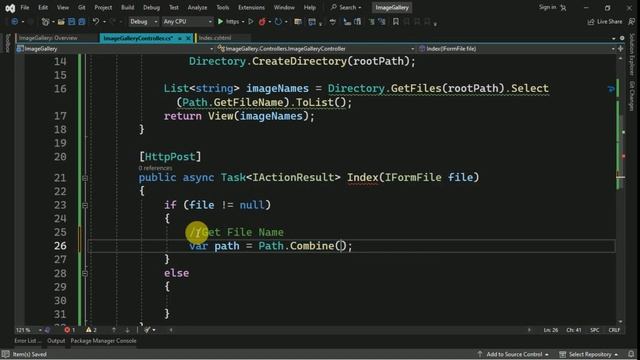Click the 0 references CodeLens link
This screenshot has width=640, height=360.
[x=155, y=168]
